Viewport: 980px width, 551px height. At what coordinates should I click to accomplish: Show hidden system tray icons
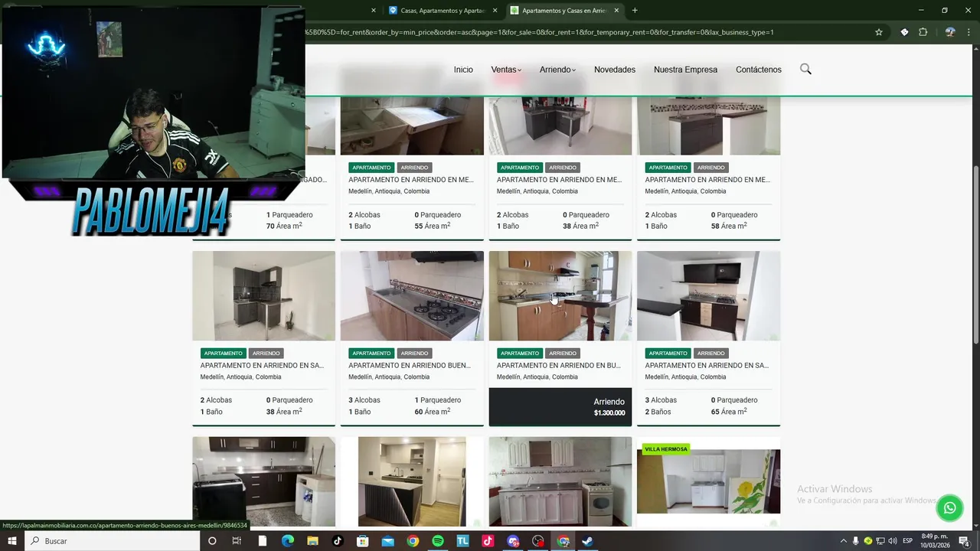pos(844,541)
